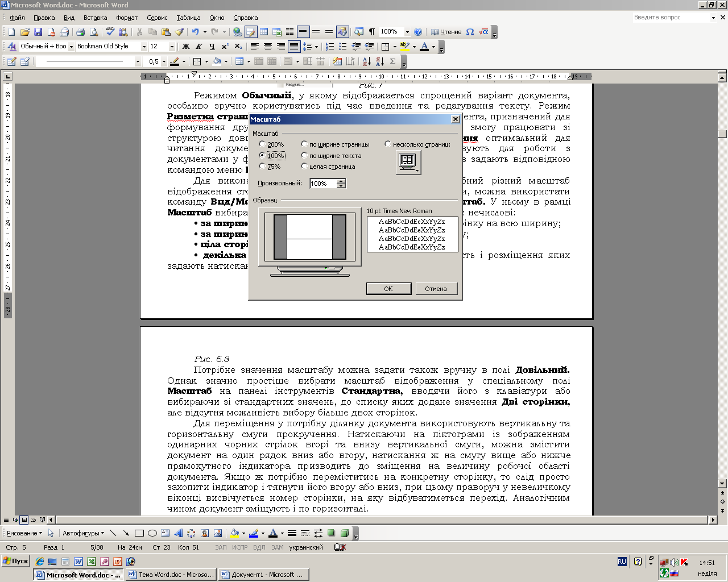The height and width of the screenshot is (582, 728).
Task: Apply justified alignment to the paragraph
Action: 294,47
